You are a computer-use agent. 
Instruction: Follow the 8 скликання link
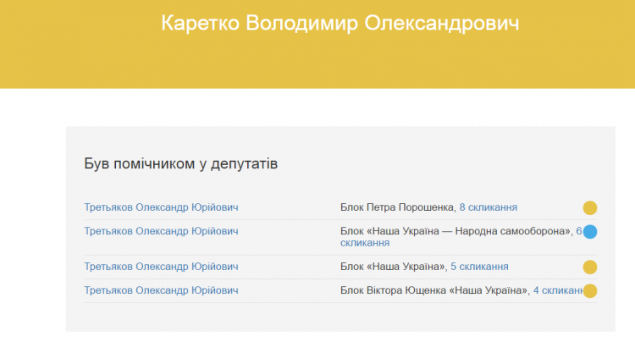click(x=488, y=207)
